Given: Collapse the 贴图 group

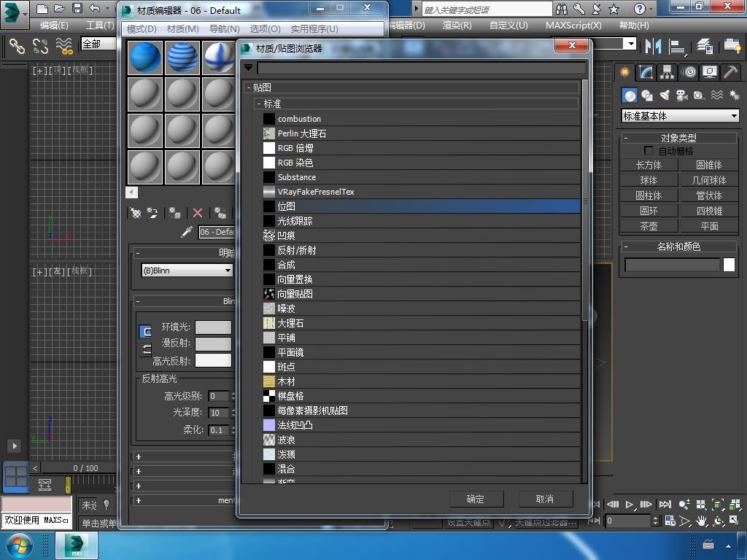Looking at the screenshot, I should [x=249, y=87].
